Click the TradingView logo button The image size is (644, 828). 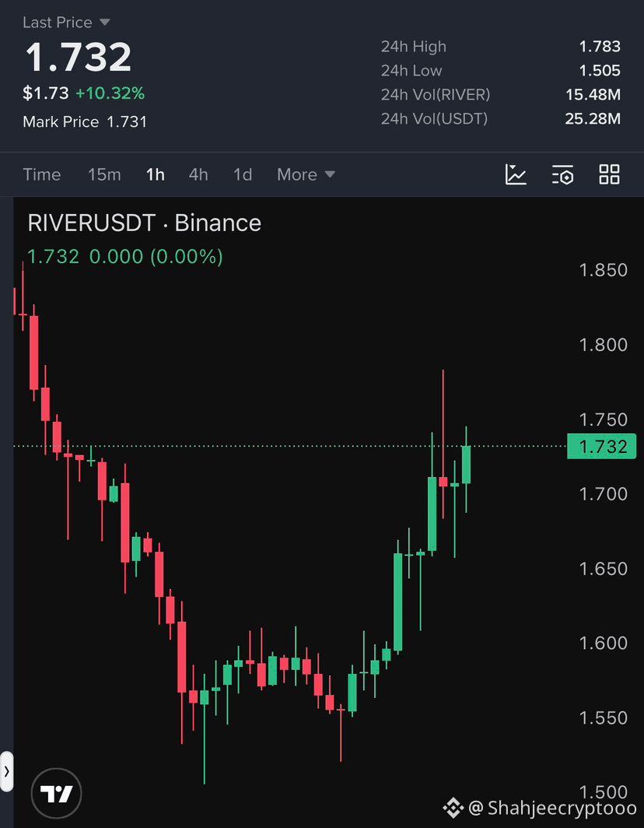(57, 793)
